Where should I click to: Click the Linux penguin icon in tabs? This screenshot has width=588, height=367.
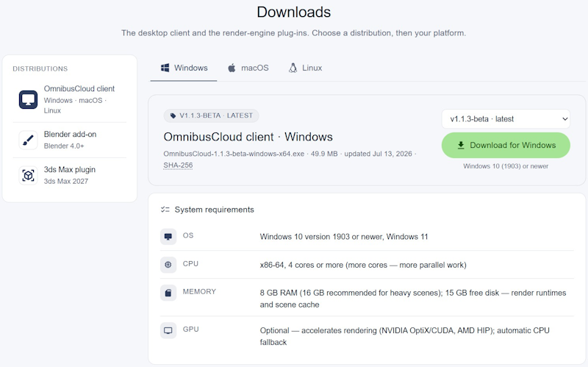point(293,68)
